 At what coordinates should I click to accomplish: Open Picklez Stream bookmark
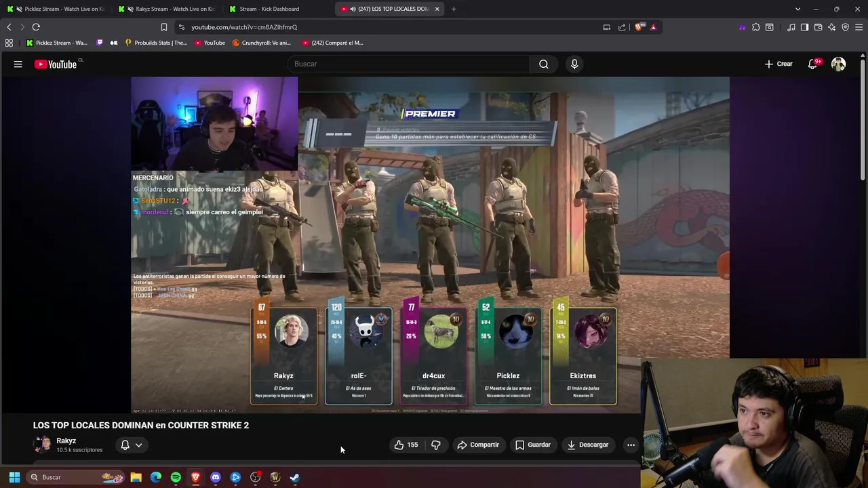[57, 43]
